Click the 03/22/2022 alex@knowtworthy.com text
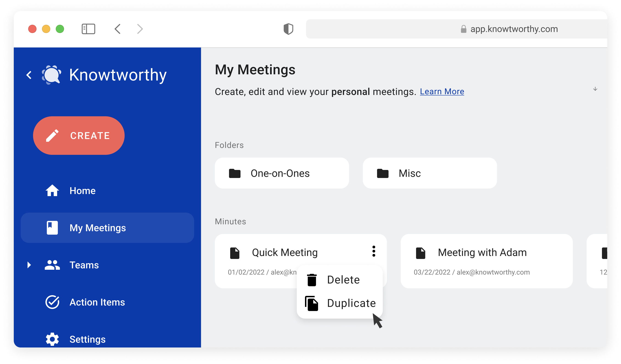 (x=472, y=272)
